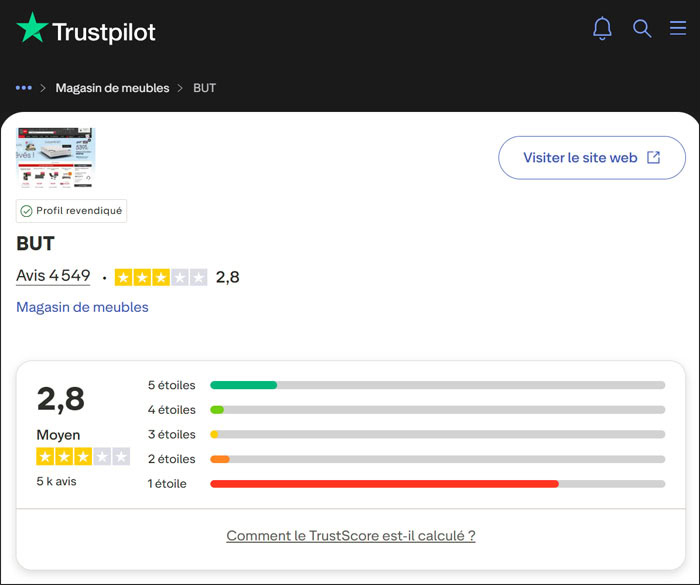Open the Avis 4 549 reviews link
Image resolution: width=700 pixels, height=585 pixels.
click(x=53, y=276)
